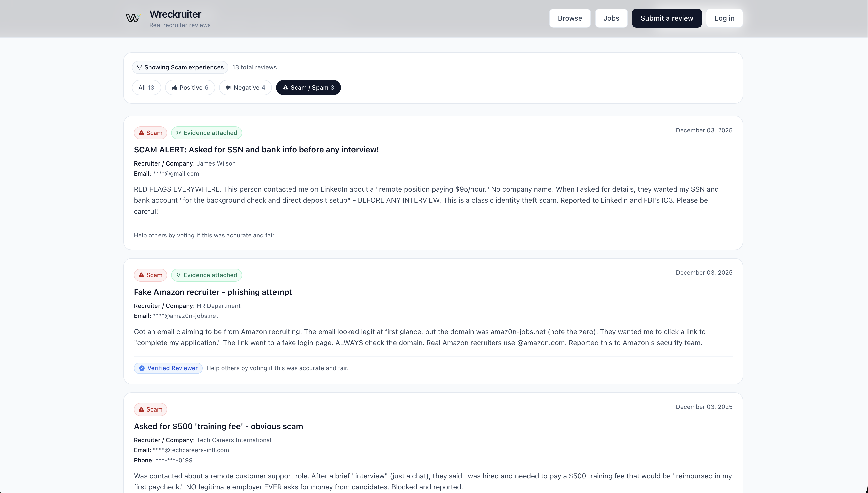This screenshot has width=868, height=493.
Task: Click the funnel icon in filter chip
Action: pos(139,67)
